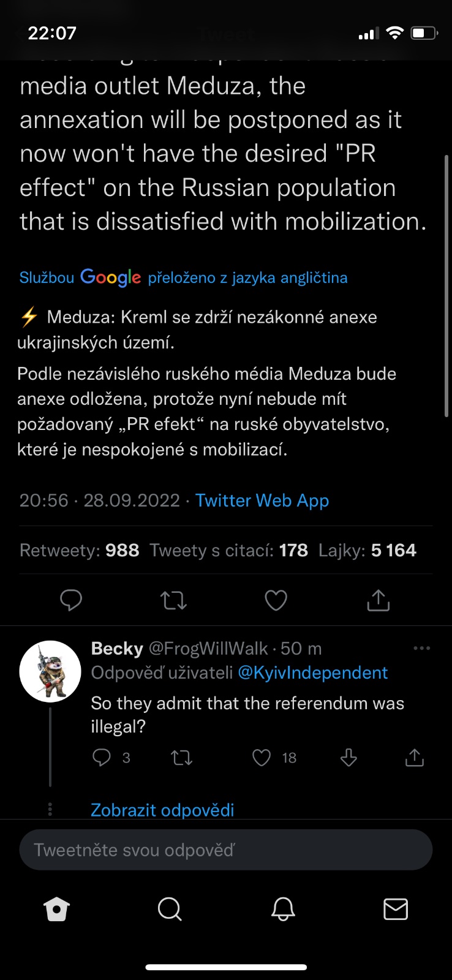Image resolution: width=452 pixels, height=980 pixels.
Task: Downvote Becky's reply with down arrow
Action: [x=348, y=758]
